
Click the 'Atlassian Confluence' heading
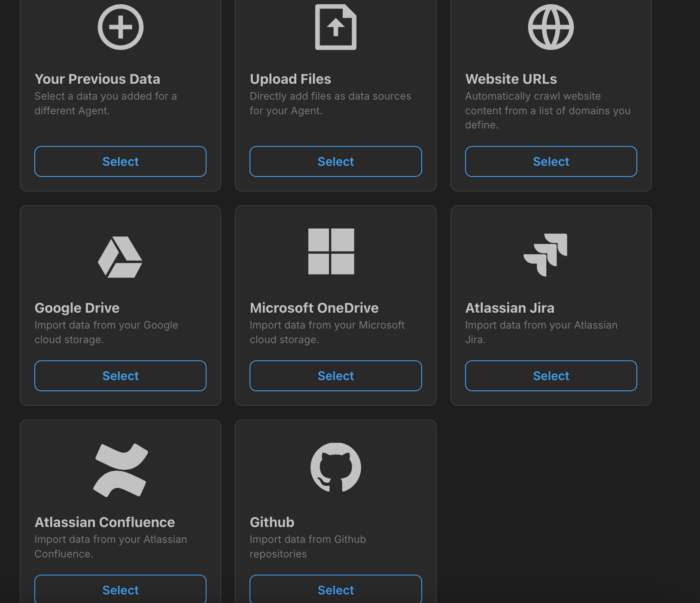click(x=105, y=522)
